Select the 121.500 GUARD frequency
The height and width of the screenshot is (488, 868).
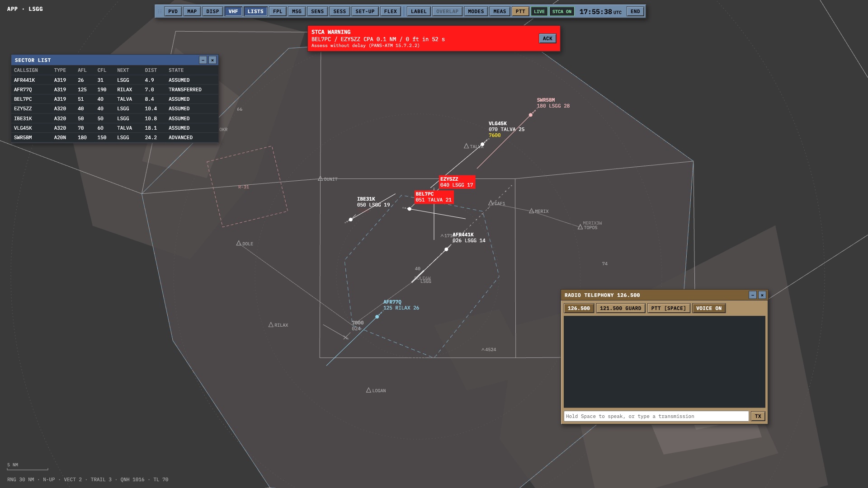[620, 308]
